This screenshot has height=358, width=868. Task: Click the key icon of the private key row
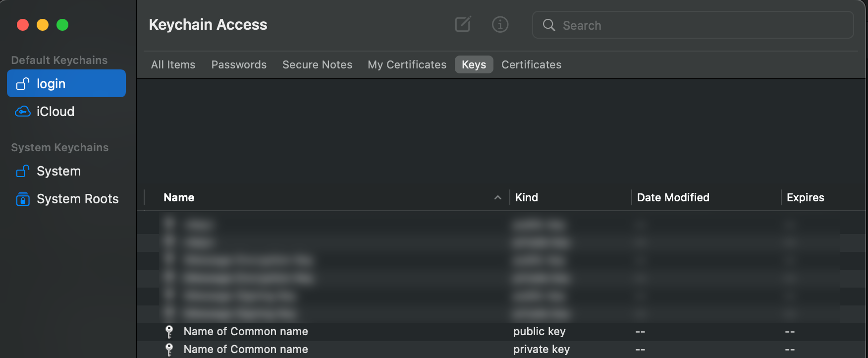click(169, 350)
